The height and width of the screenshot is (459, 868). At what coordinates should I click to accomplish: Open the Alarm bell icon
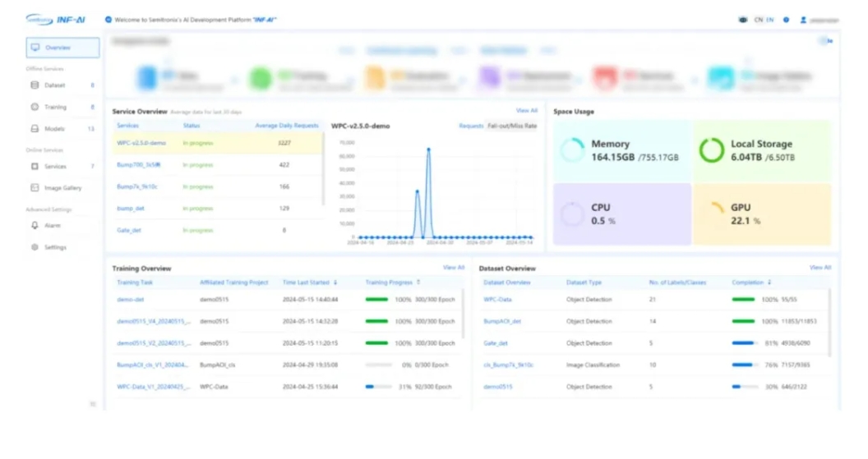[35, 225]
